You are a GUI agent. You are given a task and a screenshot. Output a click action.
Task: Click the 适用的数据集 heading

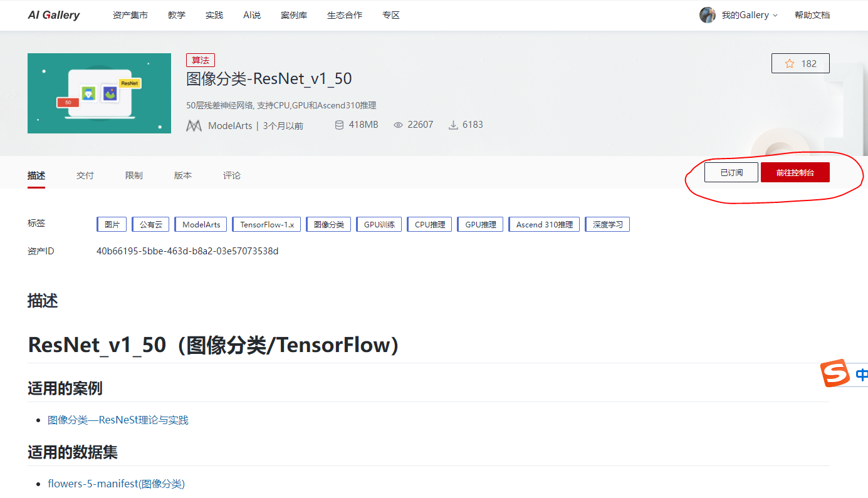[x=73, y=452]
